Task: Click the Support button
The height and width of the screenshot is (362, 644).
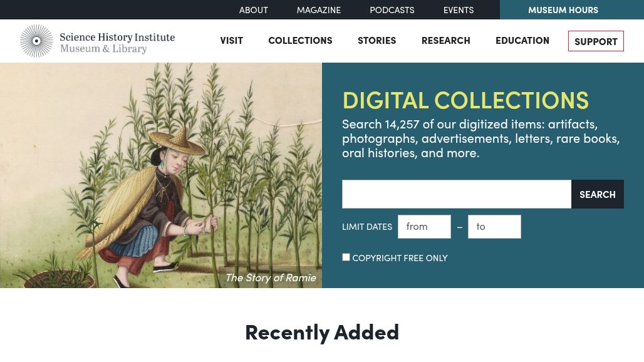Action: point(596,41)
